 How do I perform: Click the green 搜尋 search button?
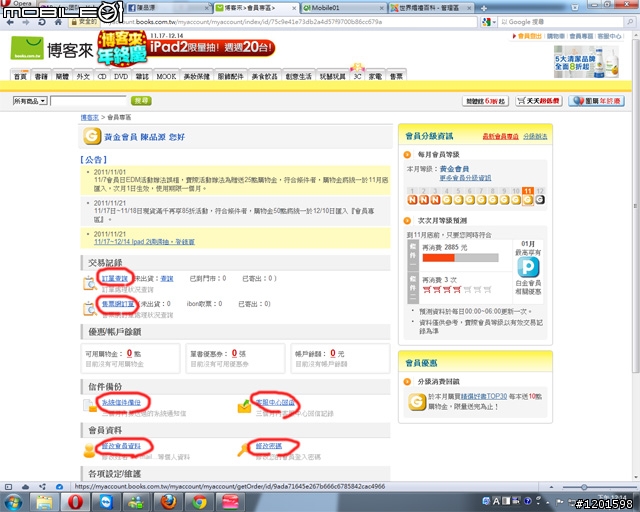141,100
